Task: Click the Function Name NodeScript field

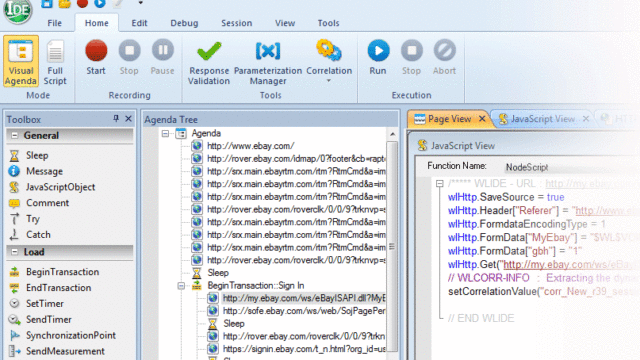Action: tap(571, 167)
